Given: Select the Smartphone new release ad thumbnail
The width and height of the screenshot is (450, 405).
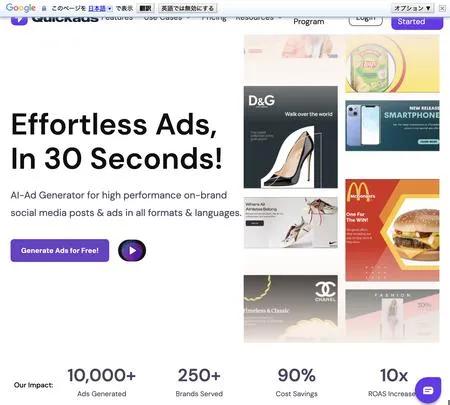Looking at the screenshot, I should (392, 126).
